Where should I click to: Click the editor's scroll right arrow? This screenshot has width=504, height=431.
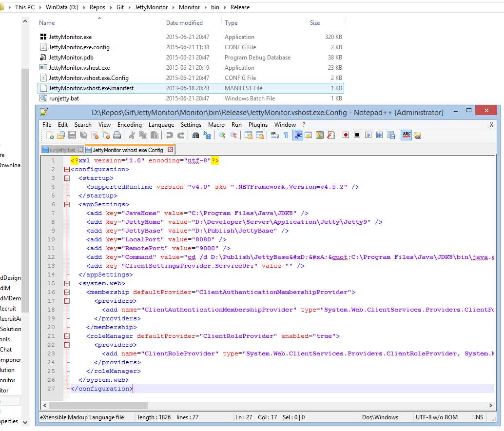point(490,405)
